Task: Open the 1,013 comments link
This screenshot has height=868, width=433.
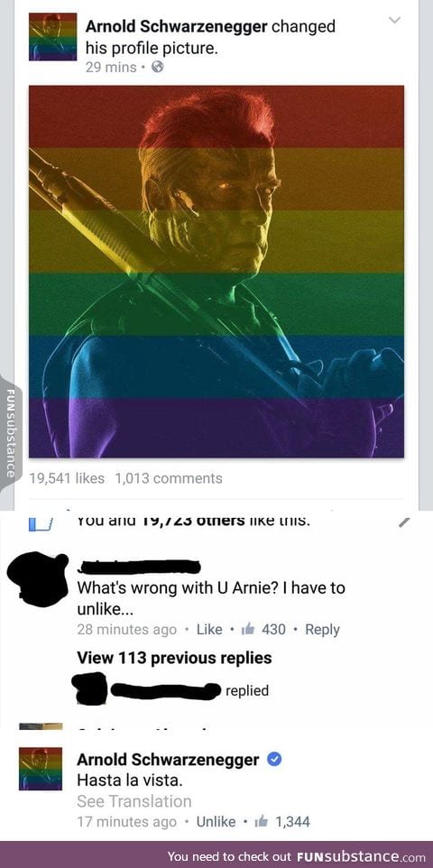Action: (x=169, y=478)
